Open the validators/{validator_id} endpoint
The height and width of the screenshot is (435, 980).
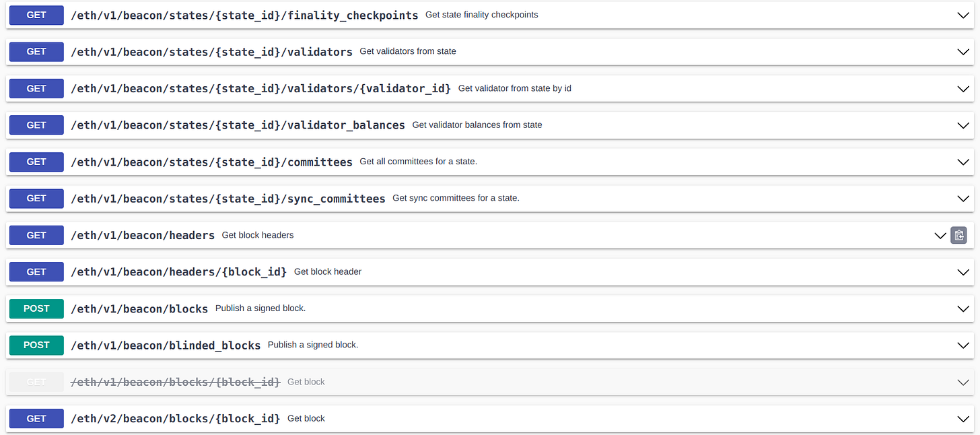[261, 88]
